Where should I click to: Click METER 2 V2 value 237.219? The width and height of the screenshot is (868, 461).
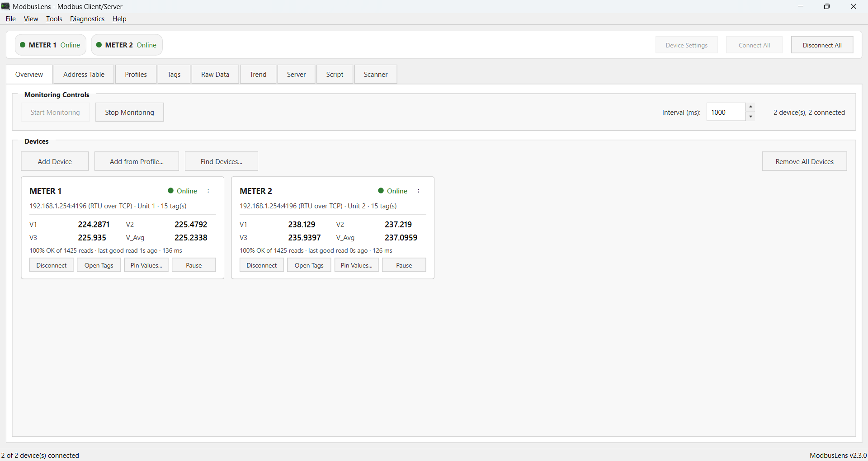point(398,225)
